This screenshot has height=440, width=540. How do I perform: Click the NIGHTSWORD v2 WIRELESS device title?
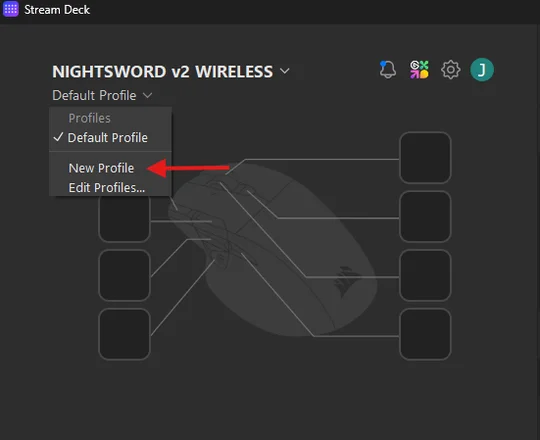163,72
